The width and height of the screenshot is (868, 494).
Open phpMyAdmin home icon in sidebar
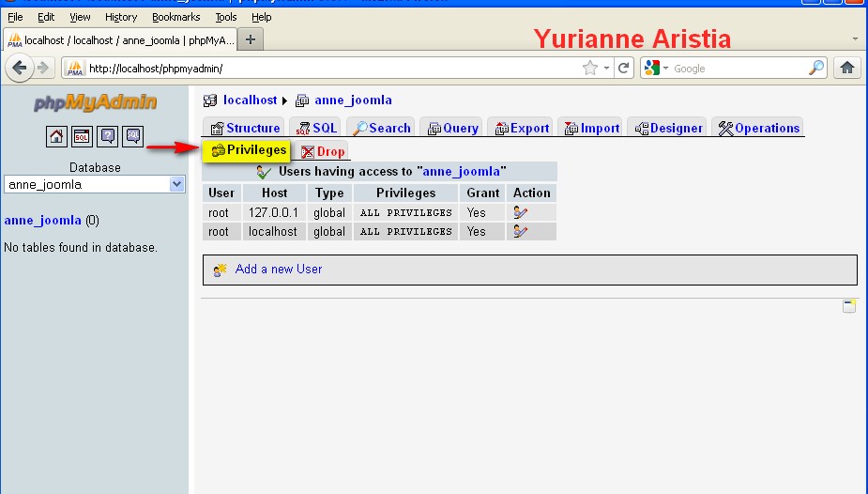pyautogui.click(x=56, y=136)
